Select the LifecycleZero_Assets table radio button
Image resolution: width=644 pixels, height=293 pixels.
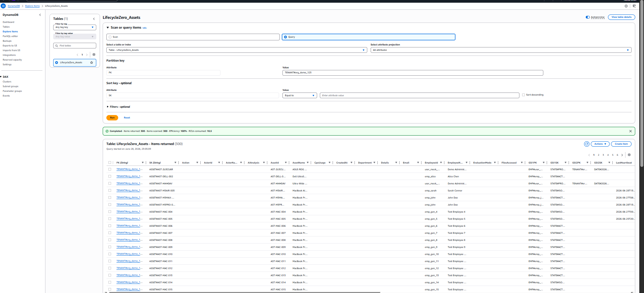(x=57, y=63)
